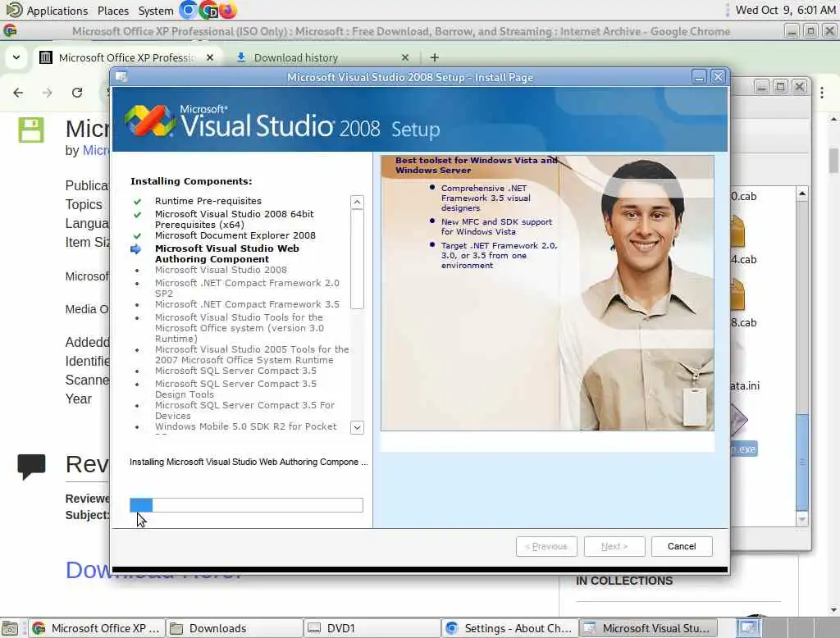Open DVD1 taskbar button
This screenshot has width=840, height=638.
(x=372, y=628)
